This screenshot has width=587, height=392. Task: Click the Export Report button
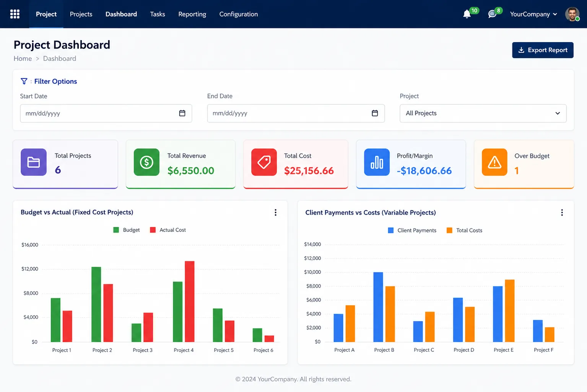click(543, 50)
